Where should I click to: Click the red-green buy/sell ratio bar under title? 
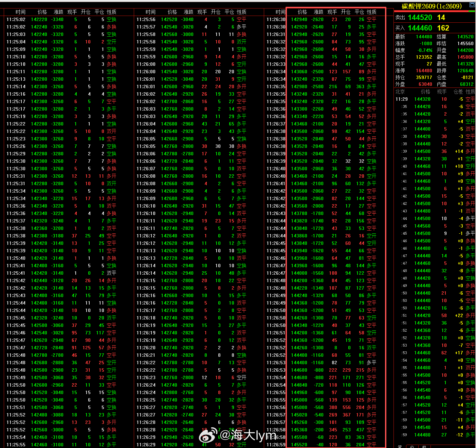click(435, 12)
